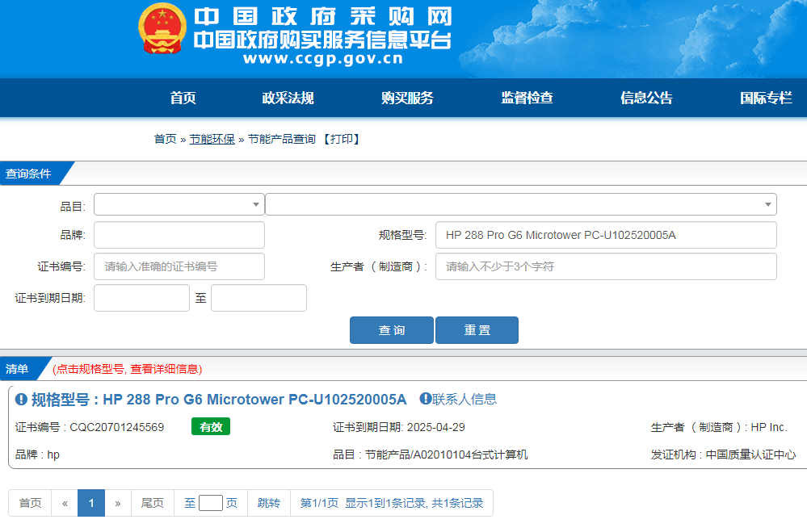Click the 尾页 last-page button
This screenshot has width=807, height=532.
153,503
